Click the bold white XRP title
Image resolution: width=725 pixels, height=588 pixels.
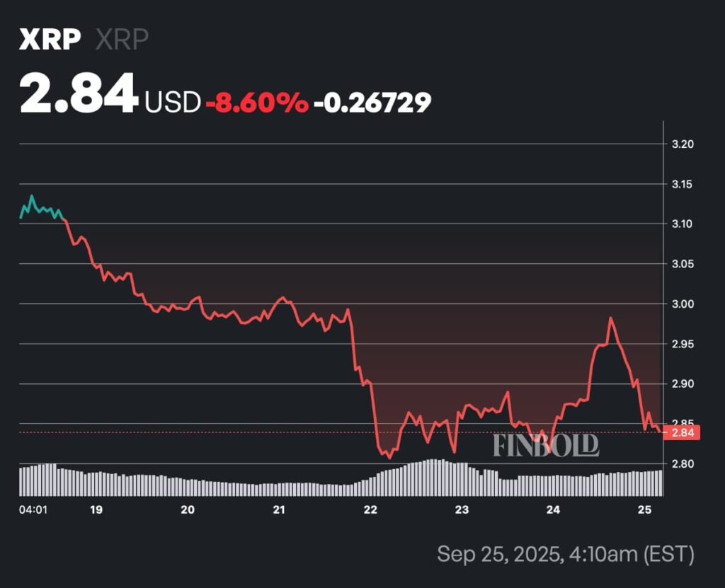tap(50, 39)
